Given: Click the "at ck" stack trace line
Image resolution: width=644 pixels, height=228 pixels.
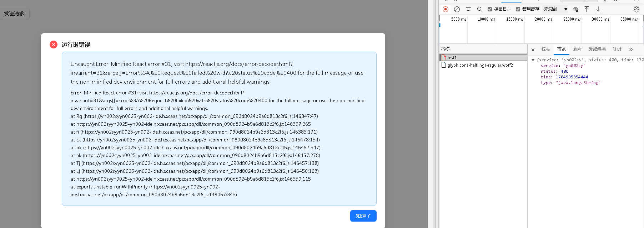Looking at the screenshot, I should click(195, 140).
